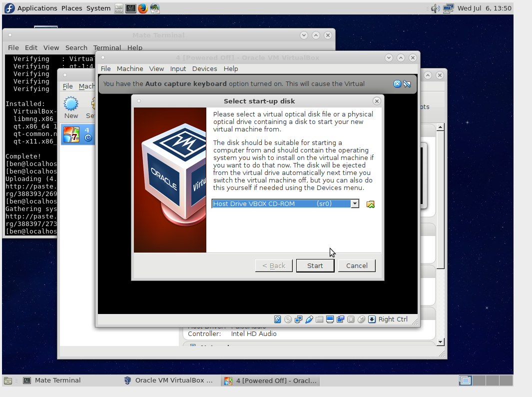
Task: Open the start-up disk drive dropdown
Action: coord(355,204)
